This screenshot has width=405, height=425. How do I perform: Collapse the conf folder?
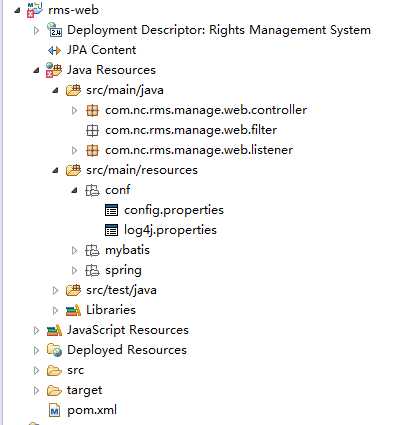75,191
